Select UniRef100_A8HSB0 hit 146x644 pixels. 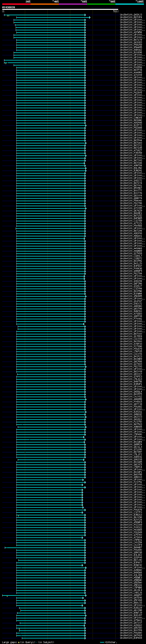coord(131,306)
